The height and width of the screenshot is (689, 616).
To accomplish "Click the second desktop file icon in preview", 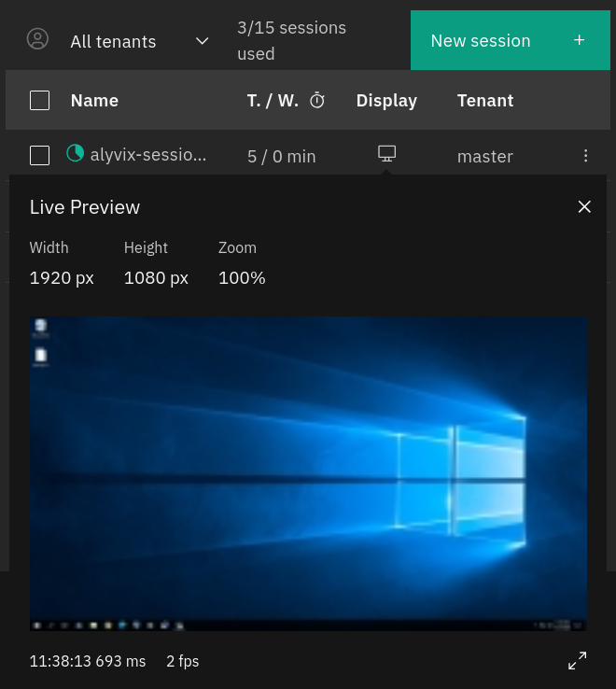I will tap(41, 357).
